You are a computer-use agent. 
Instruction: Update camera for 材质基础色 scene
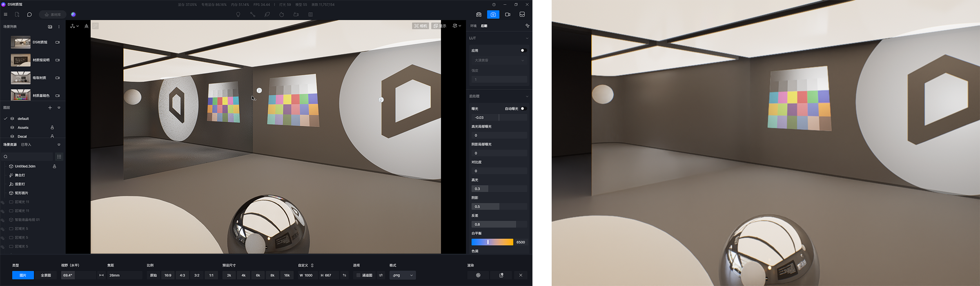pyautogui.click(x=58, y=96)
